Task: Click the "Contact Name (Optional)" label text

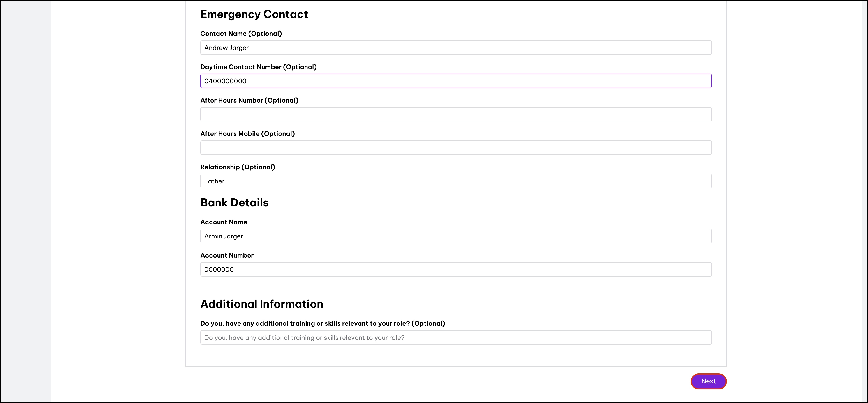Action: coord(241,34)
